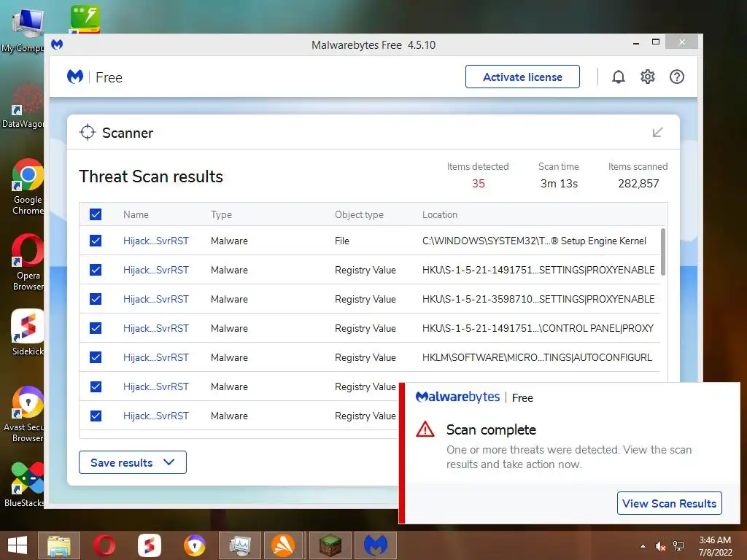The height and width of the screenshot is (560, 747).
Task: Open Avast Secure Browser desktop shortcut
Action: 28,414
